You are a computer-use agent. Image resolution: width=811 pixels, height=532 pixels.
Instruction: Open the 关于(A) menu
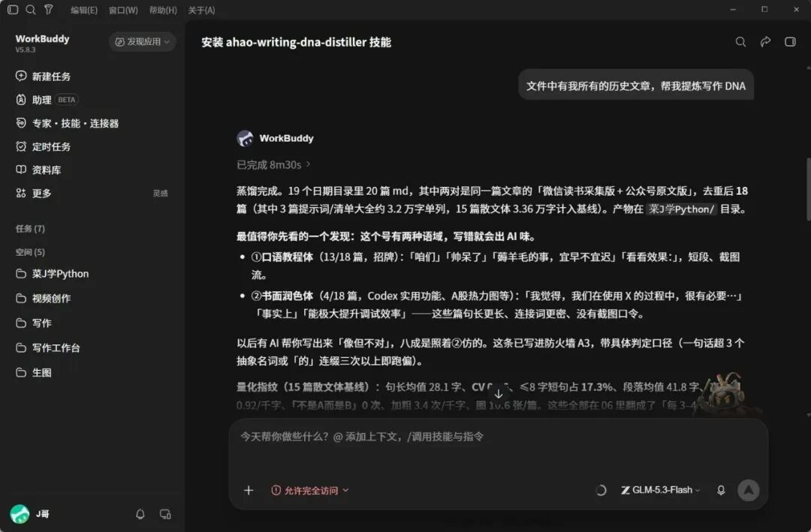pos(201,11)
